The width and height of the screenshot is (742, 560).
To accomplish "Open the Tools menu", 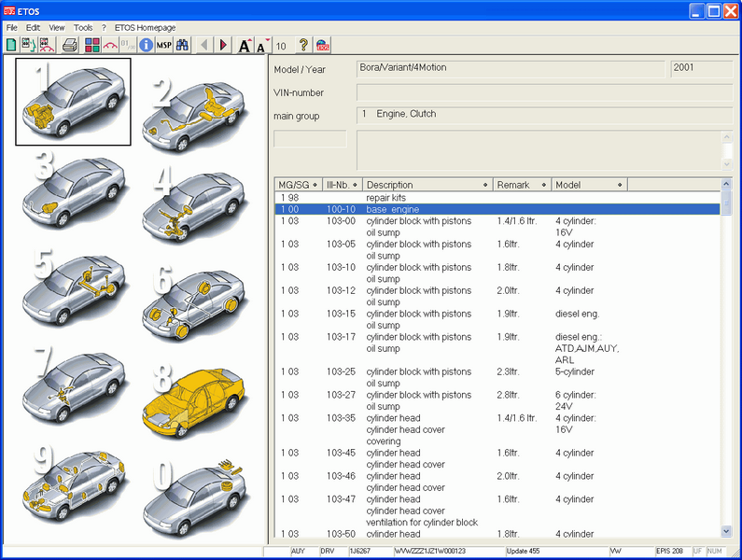I will (83, 28).
